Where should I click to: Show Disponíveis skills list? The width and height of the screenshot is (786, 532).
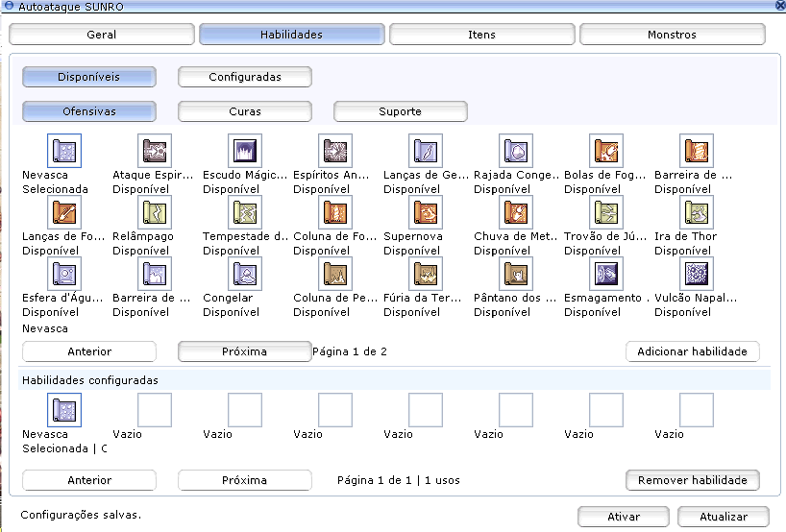tap(89, 77)
